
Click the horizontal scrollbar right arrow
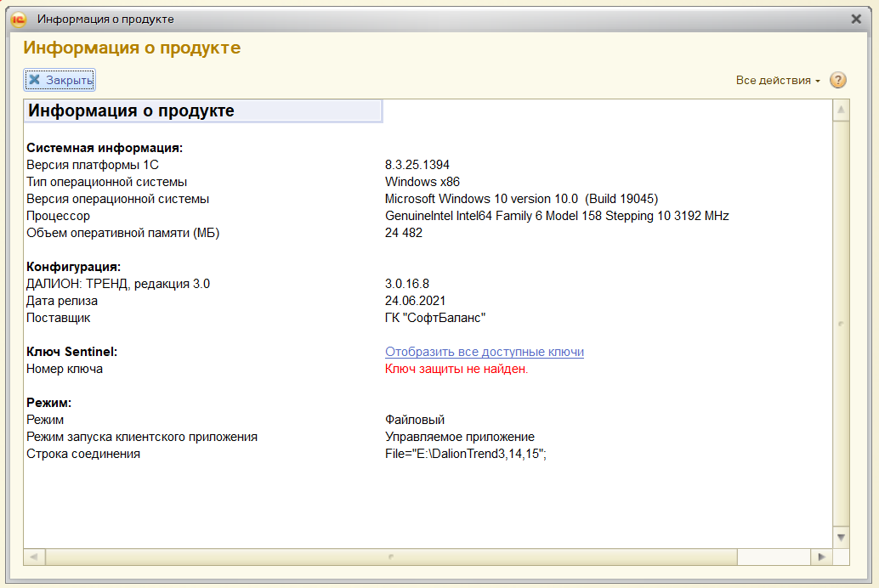[820, 557]
